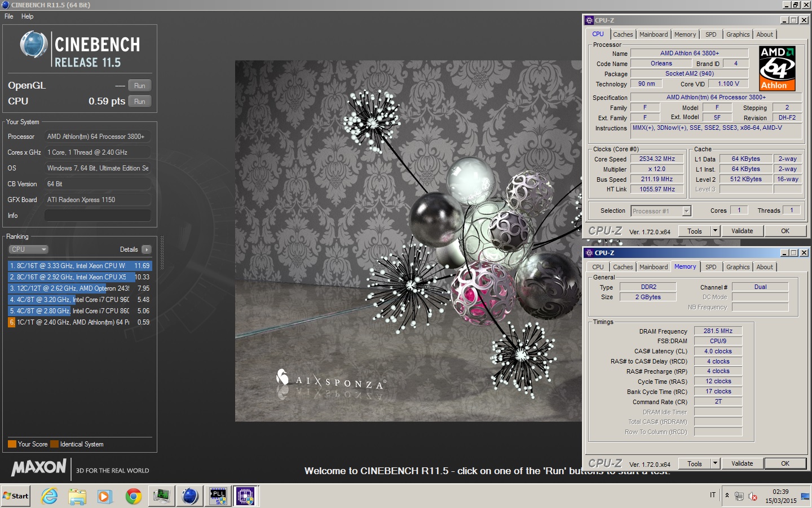Click Cinebench title bar app icon
This screenshot has width=812, height=508.
[x=5, y=5]
